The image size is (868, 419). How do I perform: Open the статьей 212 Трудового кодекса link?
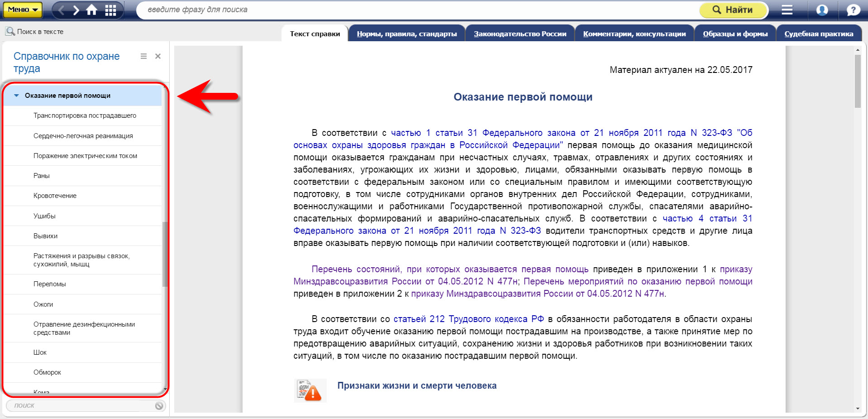(468, 319)
